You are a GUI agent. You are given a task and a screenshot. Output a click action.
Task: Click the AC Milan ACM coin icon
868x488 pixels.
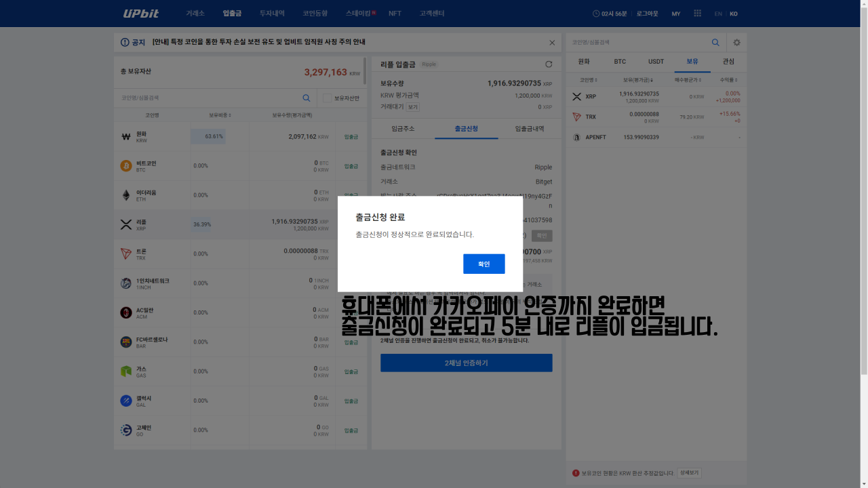[x=125, y=312]
